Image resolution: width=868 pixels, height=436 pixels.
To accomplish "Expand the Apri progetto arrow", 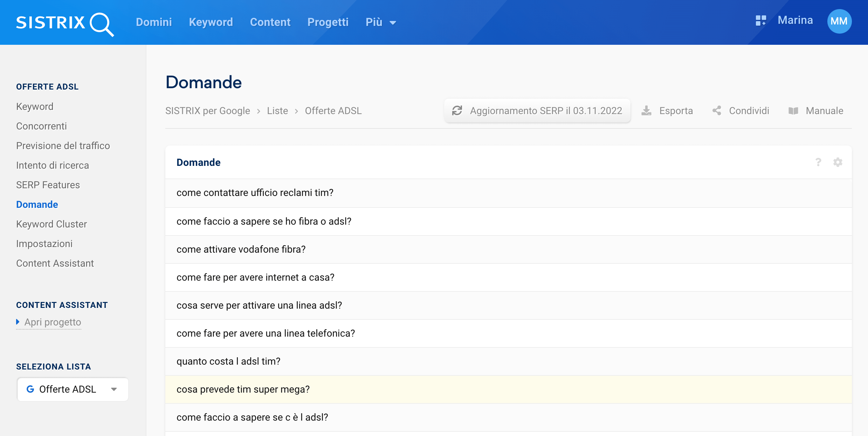I will click(18, 322).
